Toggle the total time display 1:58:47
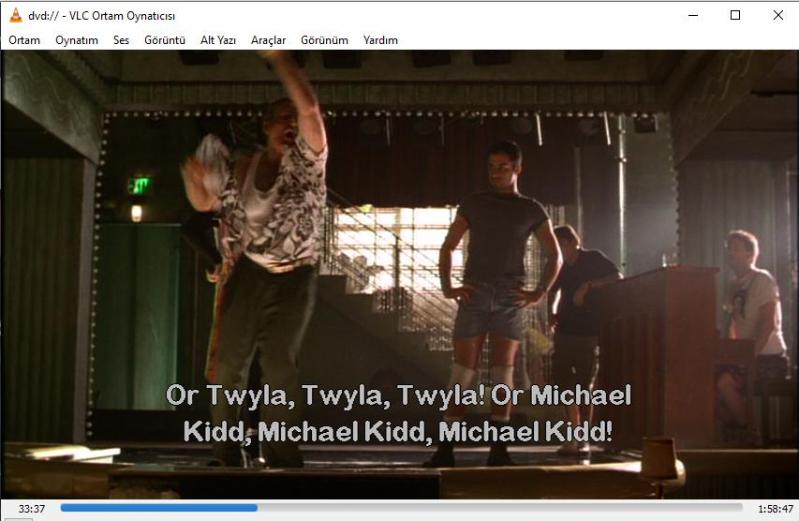 point(775,508)
